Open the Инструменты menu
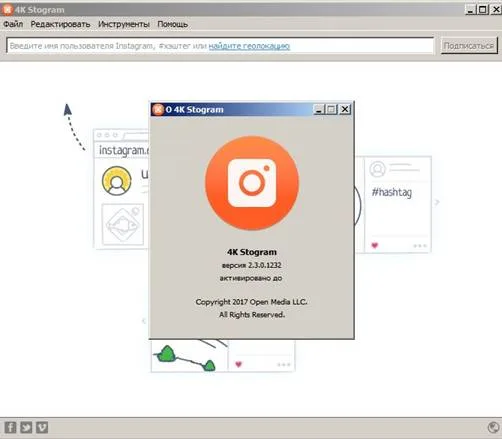 (x=124, y=24)
